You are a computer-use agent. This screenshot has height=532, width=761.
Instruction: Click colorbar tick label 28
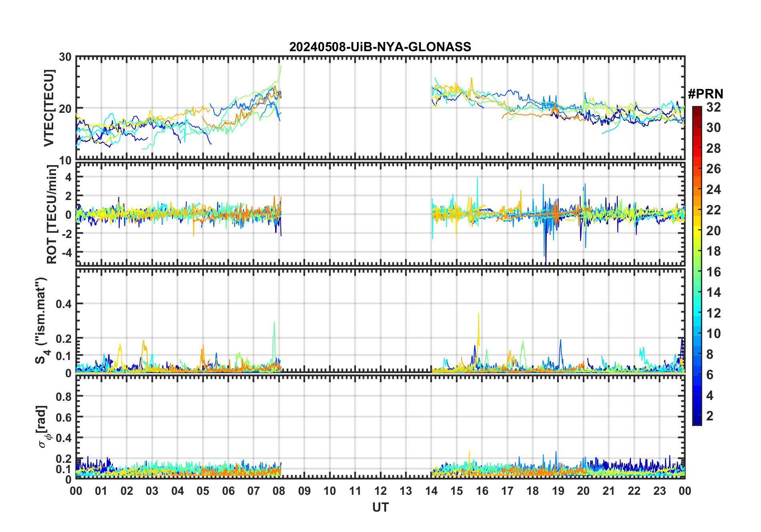pos(713,148)
